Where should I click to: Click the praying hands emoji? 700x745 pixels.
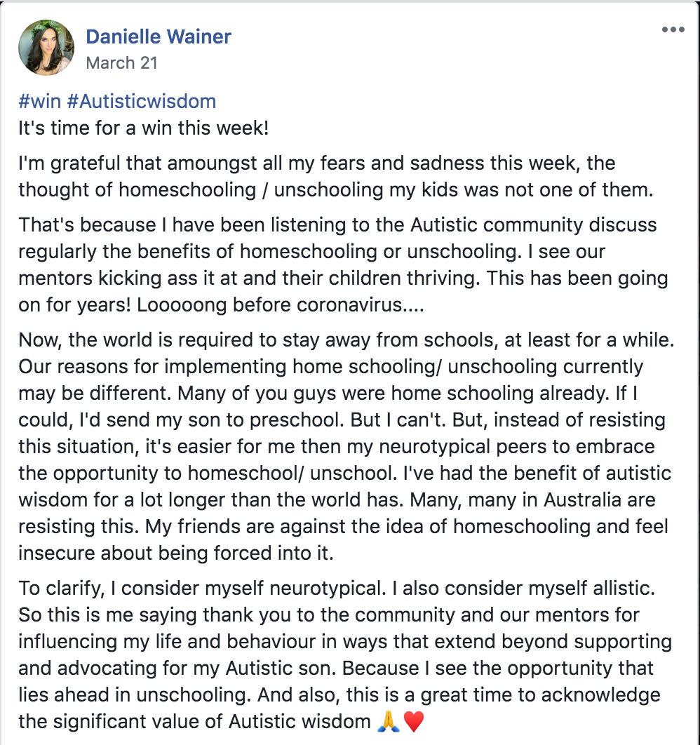(388, 721)
